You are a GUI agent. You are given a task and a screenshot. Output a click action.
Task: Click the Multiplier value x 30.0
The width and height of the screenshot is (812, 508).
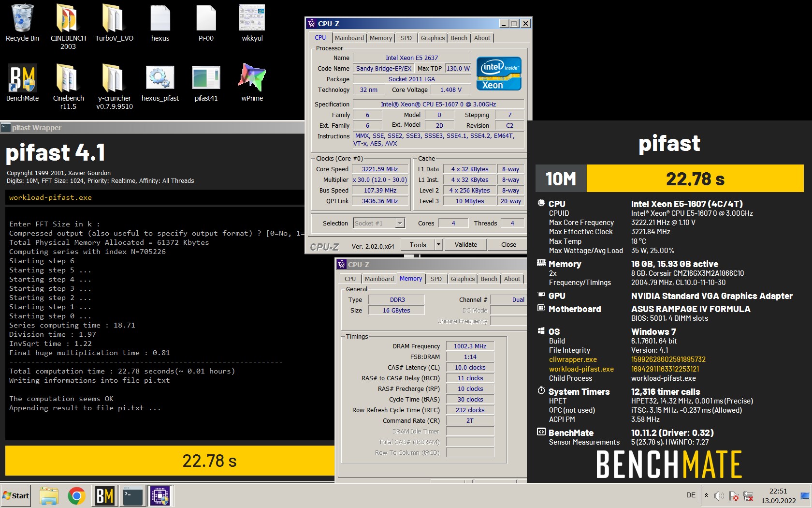[380, 179]
